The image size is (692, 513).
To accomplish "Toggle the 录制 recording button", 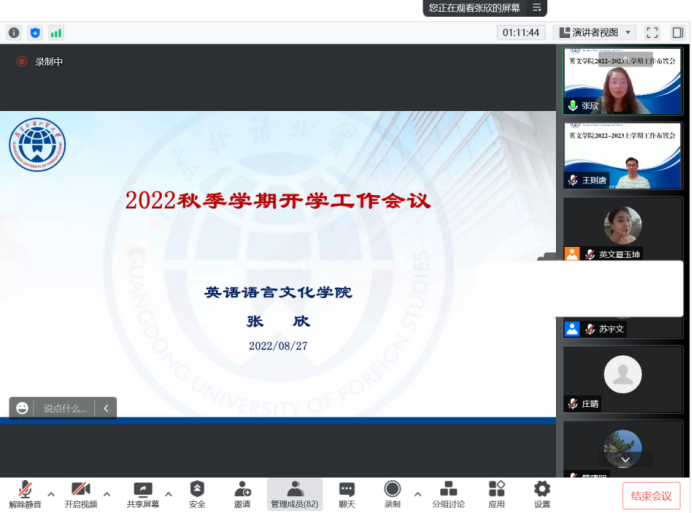I will 392,494.
